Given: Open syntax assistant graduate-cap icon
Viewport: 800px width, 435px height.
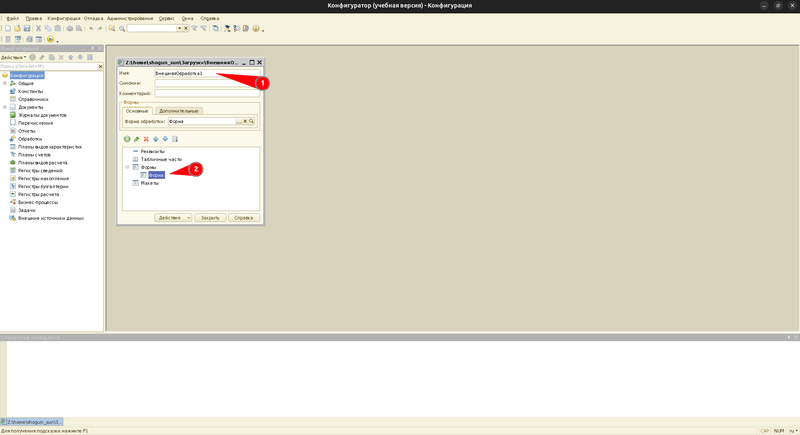Looking at the screenshot, I should 227,29.
